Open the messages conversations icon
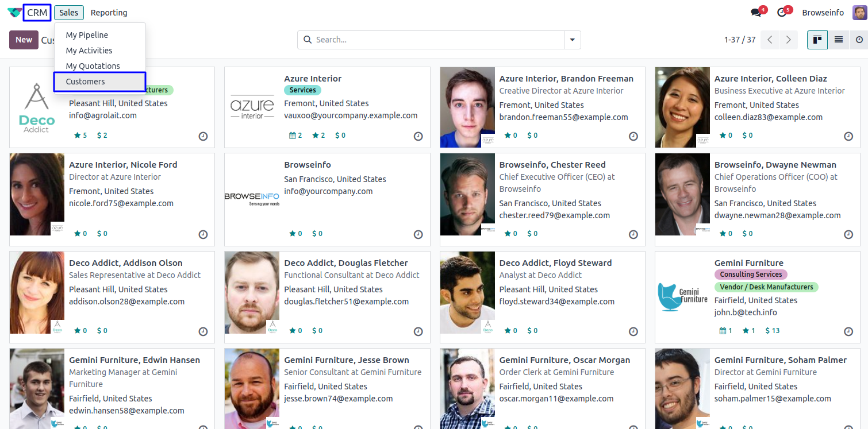 click(x=756, y=13)
